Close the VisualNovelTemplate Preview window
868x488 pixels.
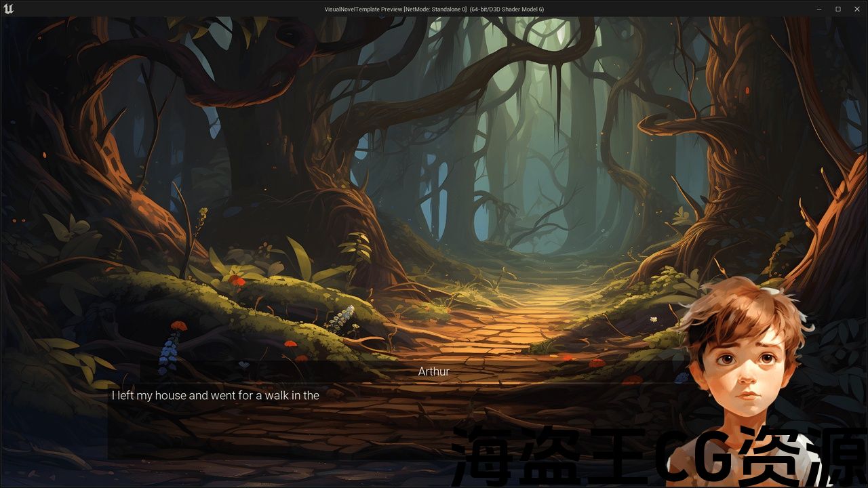[x=856, y=9]
